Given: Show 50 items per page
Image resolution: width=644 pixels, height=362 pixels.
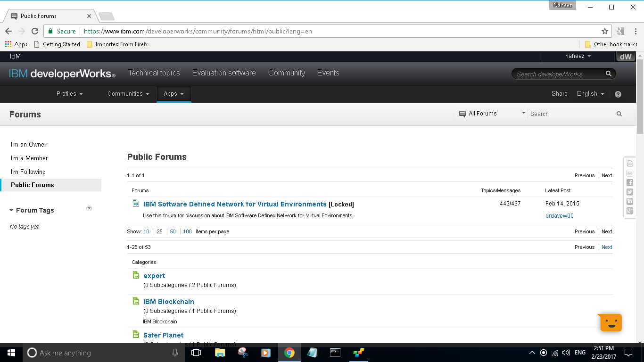Looking at the screenshot, I should point(173,231).
